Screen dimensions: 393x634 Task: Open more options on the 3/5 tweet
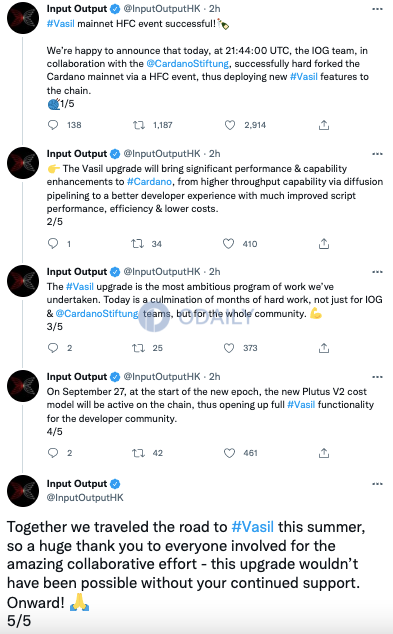377,272
